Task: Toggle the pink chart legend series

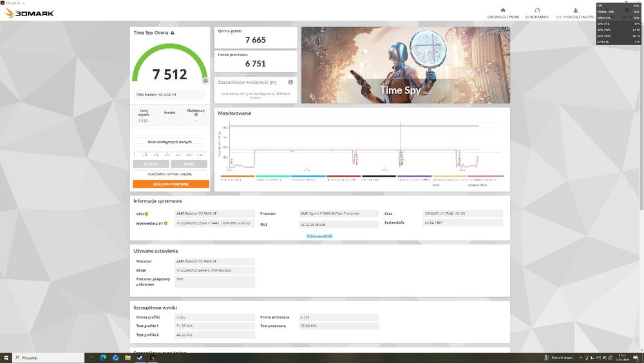Action: coord(486,178)
